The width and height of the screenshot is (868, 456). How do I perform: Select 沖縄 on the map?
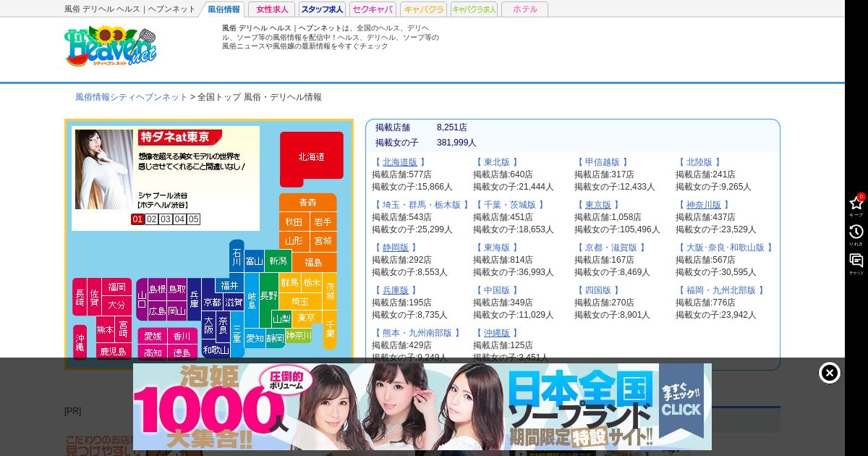pos(80,342)
